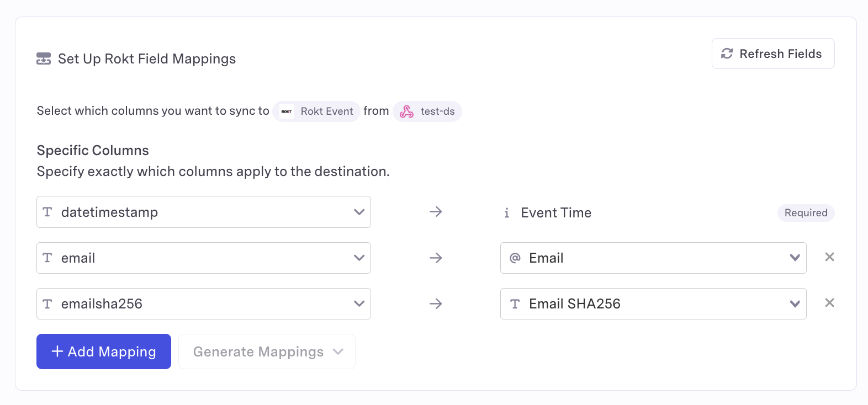Click the field mappings icon beside the title
The image size is (868, 405).
tap(44, 58)
